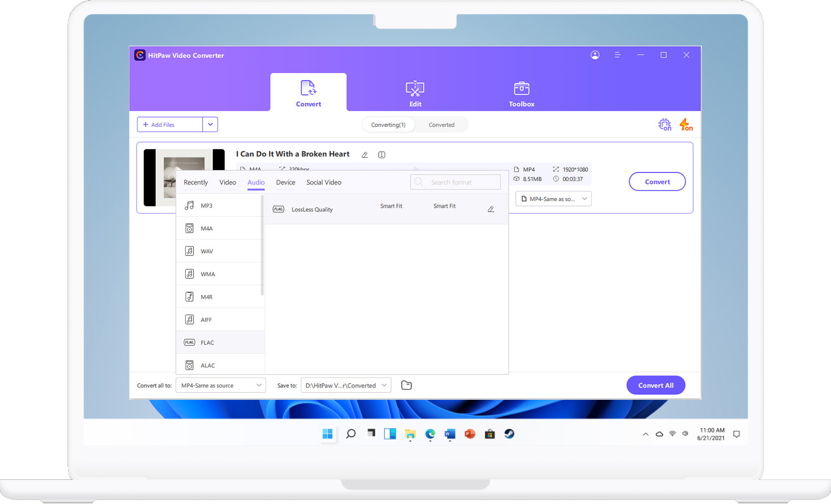Click the Add Files button

(x=170, y=125)
